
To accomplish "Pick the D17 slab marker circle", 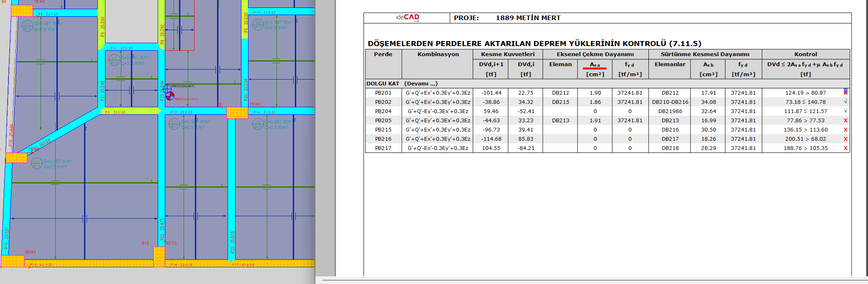I will 174,124.
